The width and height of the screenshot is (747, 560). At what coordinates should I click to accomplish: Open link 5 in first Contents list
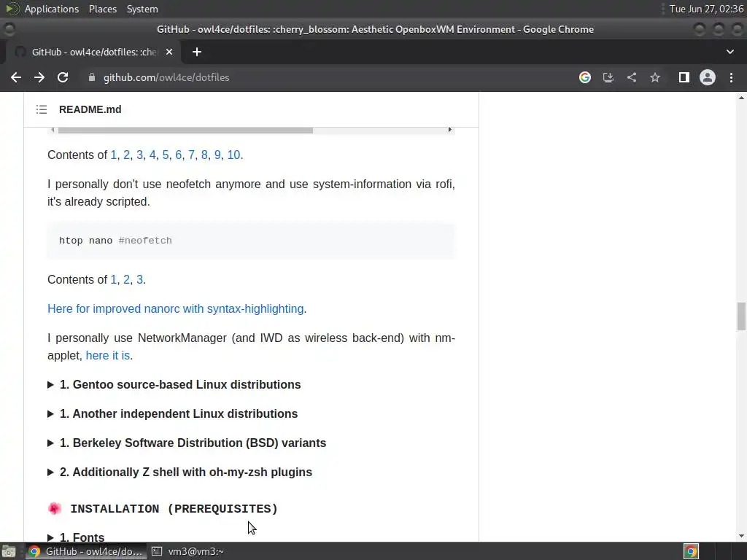click(166, 155)
